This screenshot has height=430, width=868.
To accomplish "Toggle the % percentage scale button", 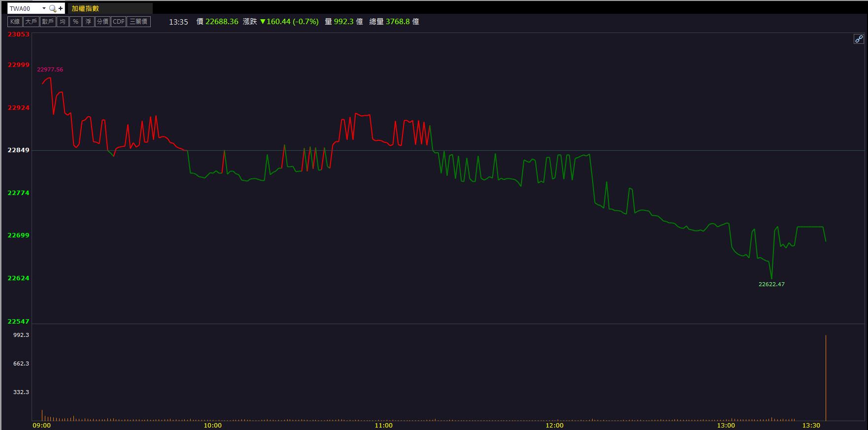I will pos(75,22).
